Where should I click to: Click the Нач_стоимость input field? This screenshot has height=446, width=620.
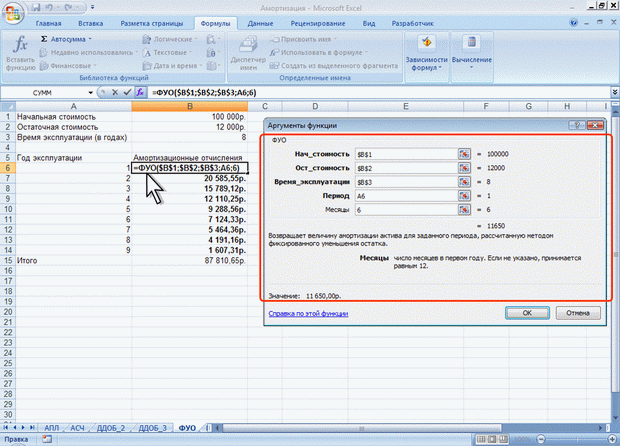[406, 154]
